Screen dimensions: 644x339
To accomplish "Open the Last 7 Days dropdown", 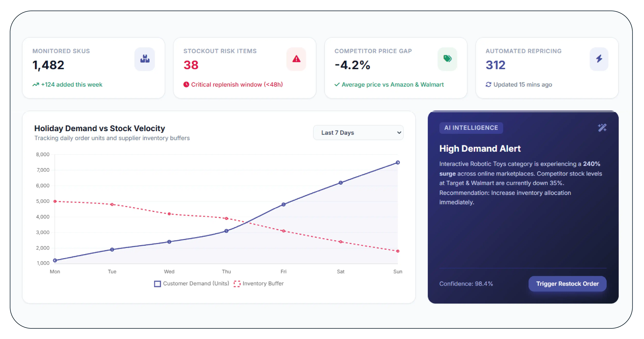I will point(358,133).
